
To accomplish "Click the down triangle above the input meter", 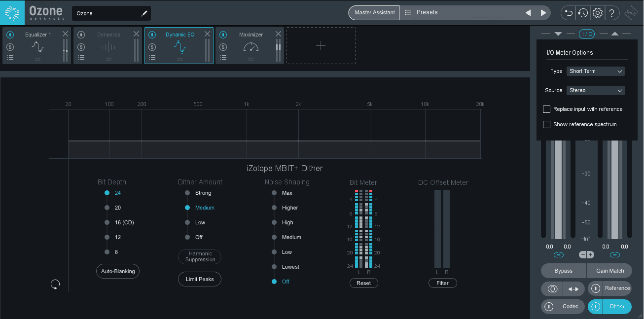I will [x=558, y=34].
